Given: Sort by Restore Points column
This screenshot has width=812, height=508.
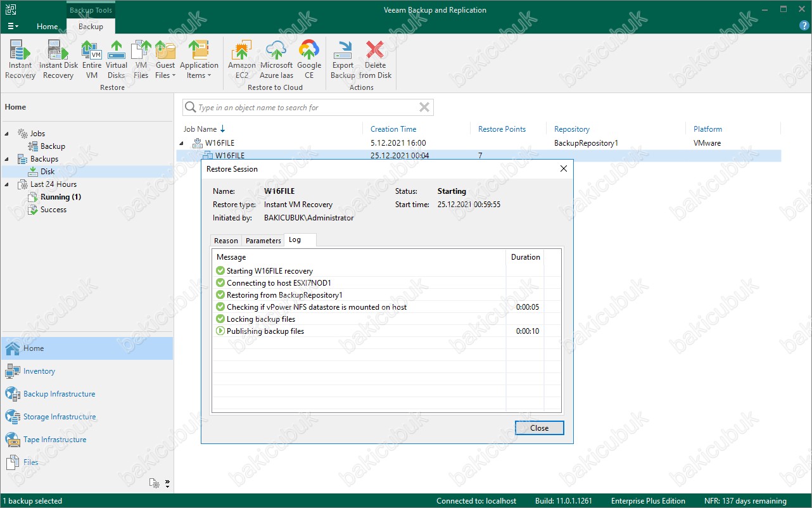Looking at the screenshot, I should pyautogui.click(x=502, y=129).
